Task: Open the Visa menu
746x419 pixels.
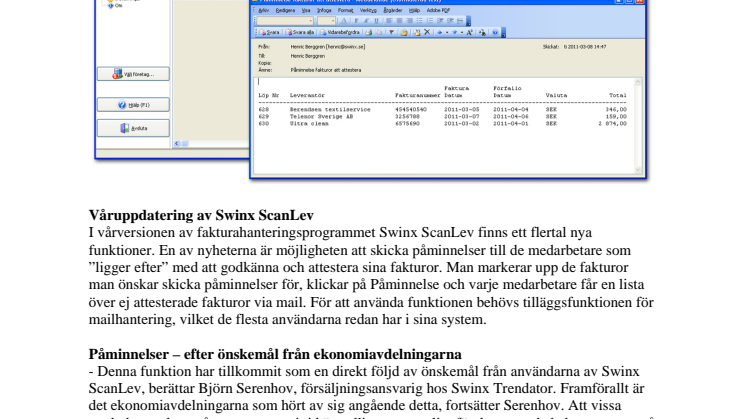Action: click(x=306, y=10)
